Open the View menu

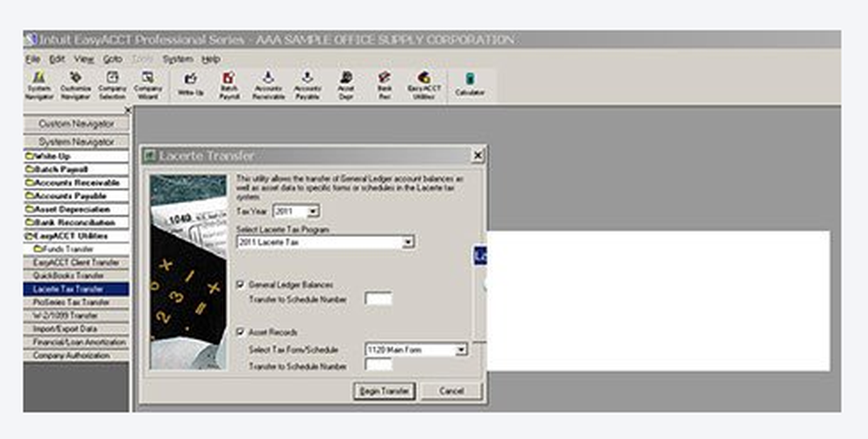pos(83,59)
